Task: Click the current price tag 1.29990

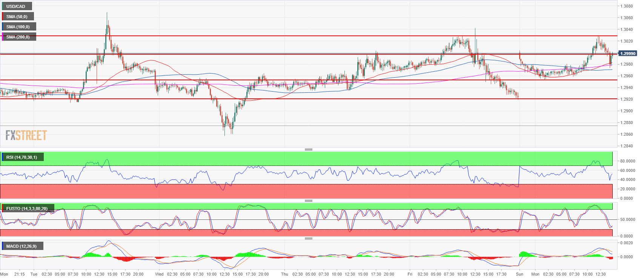Action: (x=628, y=54)
